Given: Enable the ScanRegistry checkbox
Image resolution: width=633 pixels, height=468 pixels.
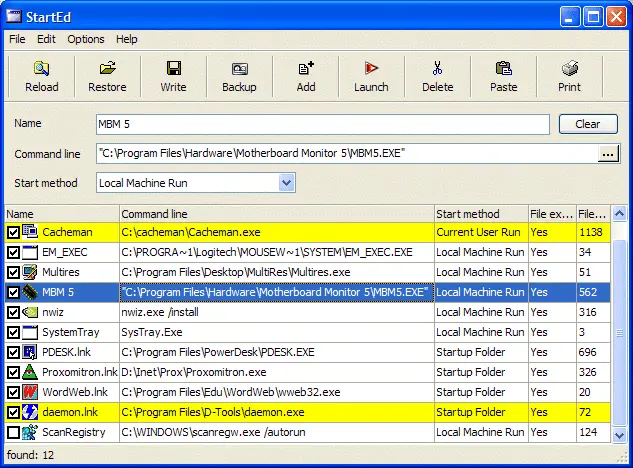Looking at the screenshot, I should point(12,432).
